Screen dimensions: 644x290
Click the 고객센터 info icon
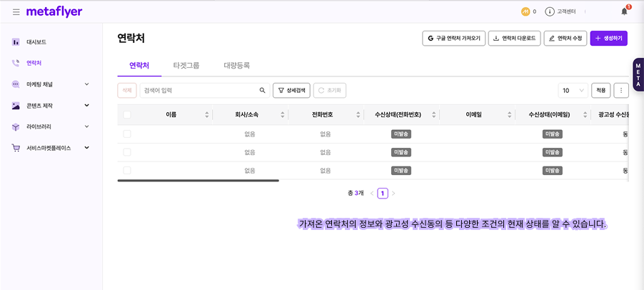(x=550, y=11)
